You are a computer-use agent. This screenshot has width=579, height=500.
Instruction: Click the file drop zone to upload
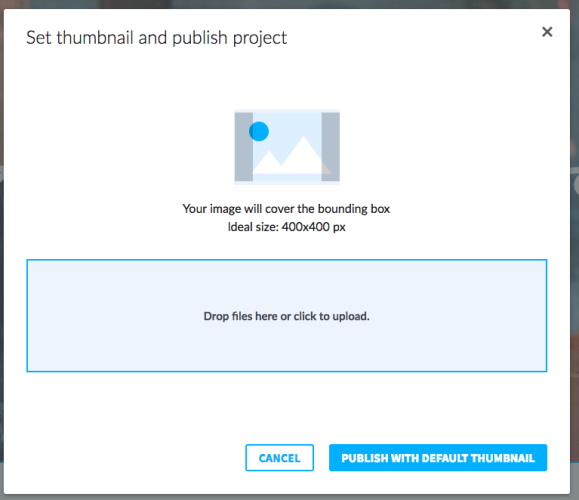pos(287,316)
